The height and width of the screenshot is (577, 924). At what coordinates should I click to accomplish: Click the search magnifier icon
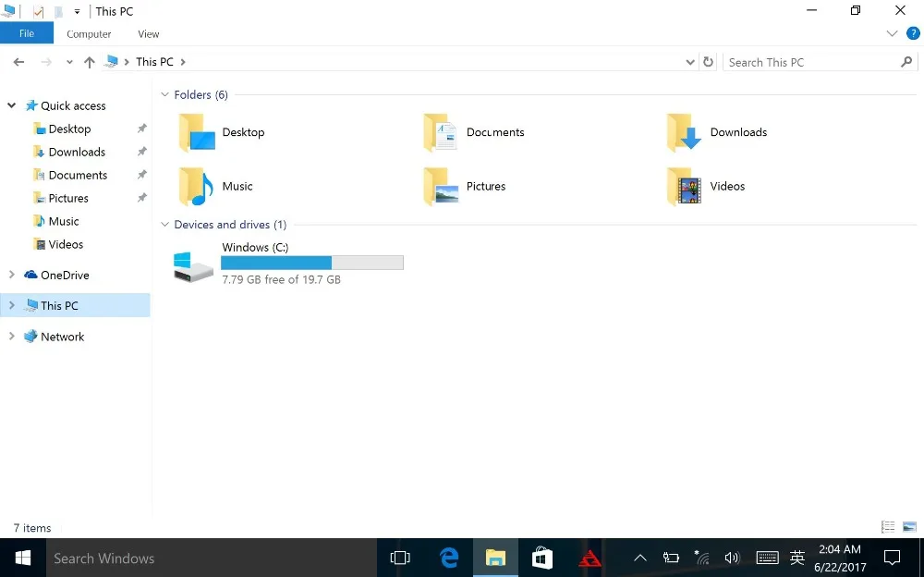coord(906,62)
